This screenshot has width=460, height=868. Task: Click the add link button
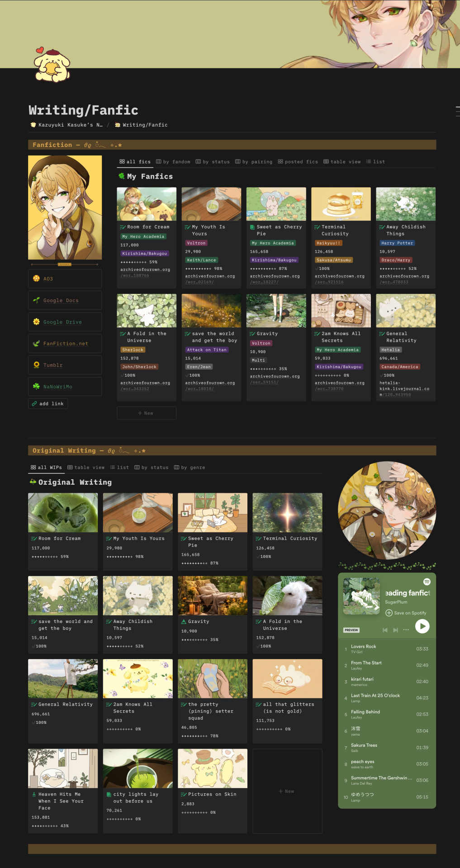pos(48,404)
